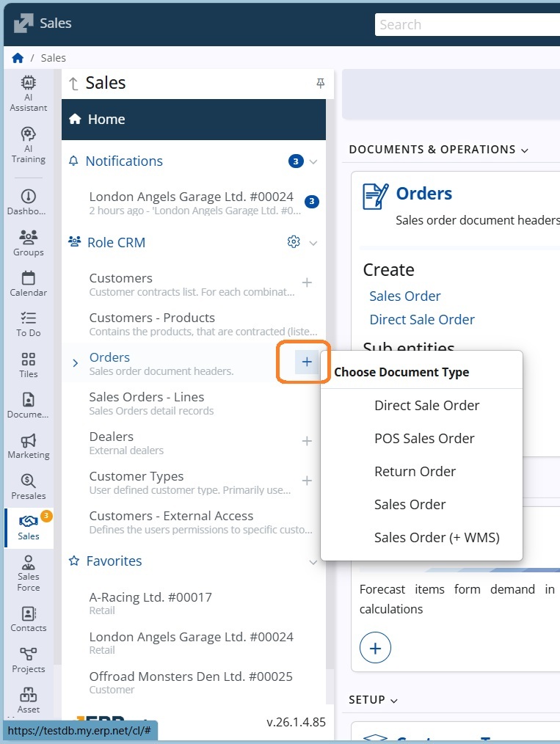This screenshot has height=744, width=560.
Task: Open the Orders card title link
Action: coord(423,194)
